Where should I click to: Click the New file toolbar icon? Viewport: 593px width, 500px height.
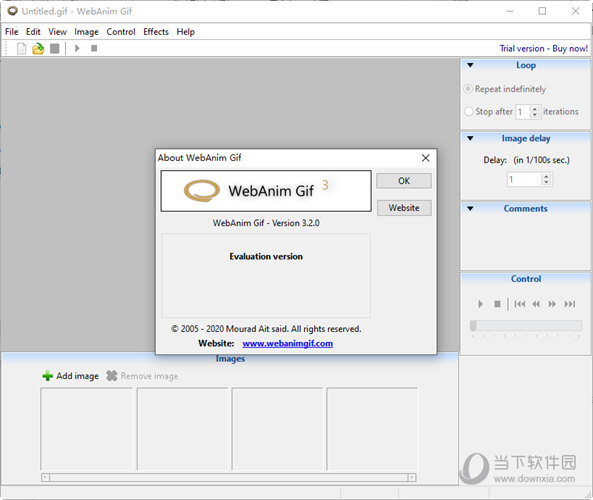click(x=22, y=49)
